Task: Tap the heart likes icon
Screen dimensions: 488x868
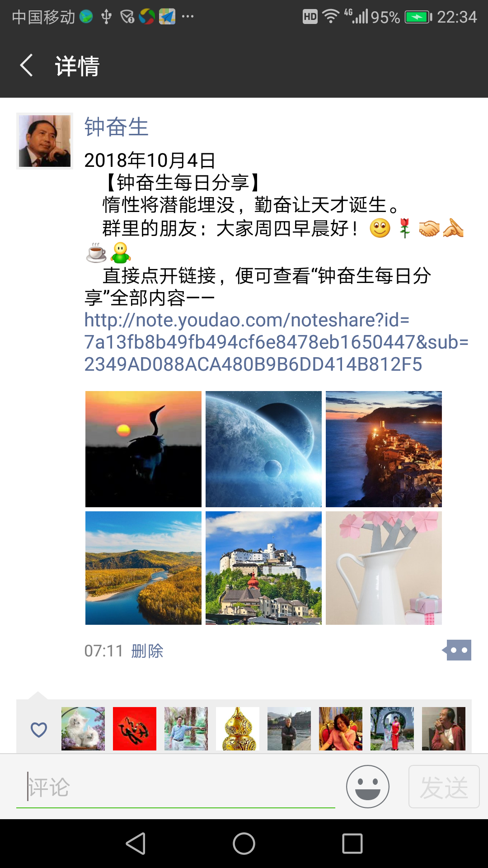Action: click(x=39, y=729)
